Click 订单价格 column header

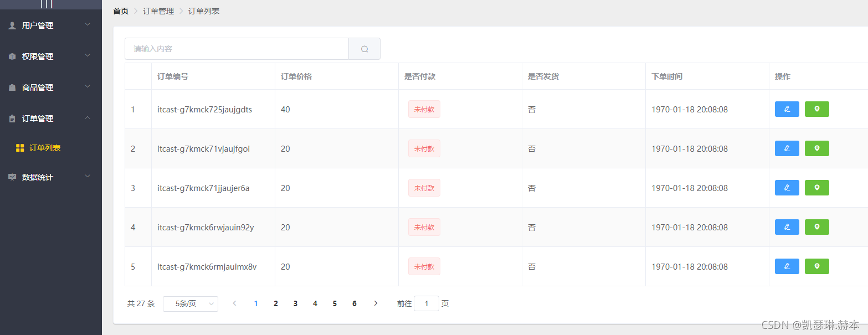(x=296, y=76)
